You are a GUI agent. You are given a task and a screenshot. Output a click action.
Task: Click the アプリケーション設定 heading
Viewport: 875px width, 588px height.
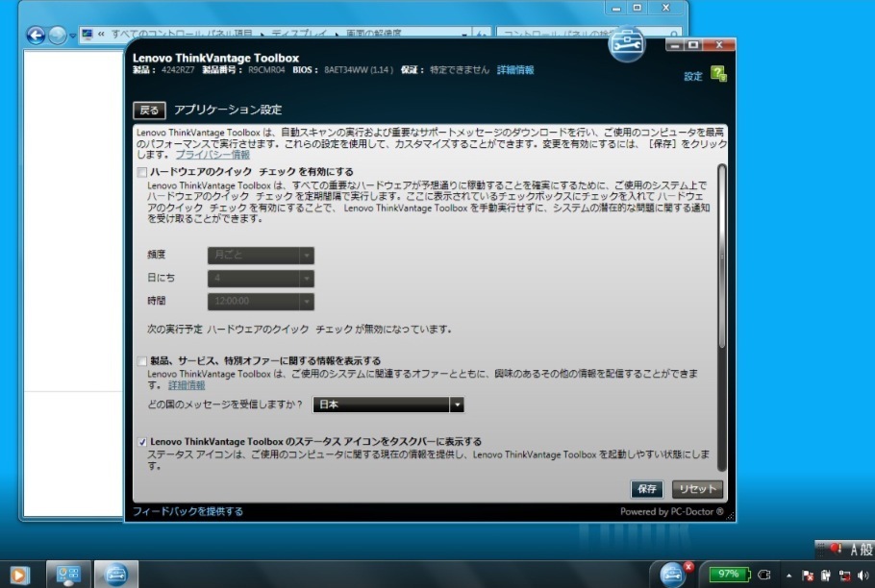[x=228, y=110]
